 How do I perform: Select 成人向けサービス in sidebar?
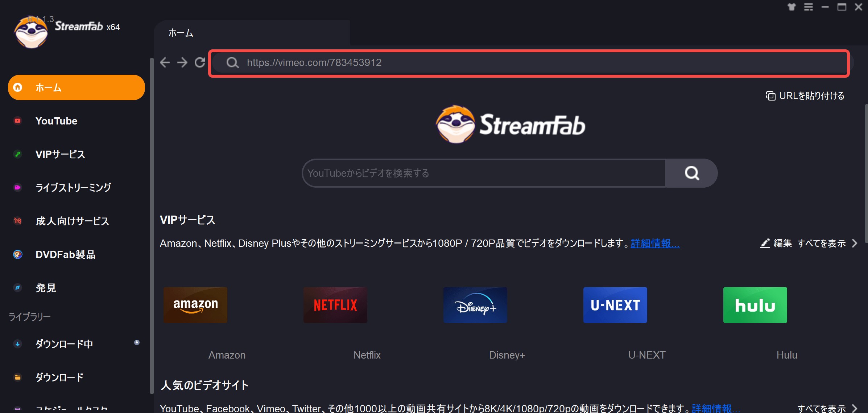click(77, 221)
